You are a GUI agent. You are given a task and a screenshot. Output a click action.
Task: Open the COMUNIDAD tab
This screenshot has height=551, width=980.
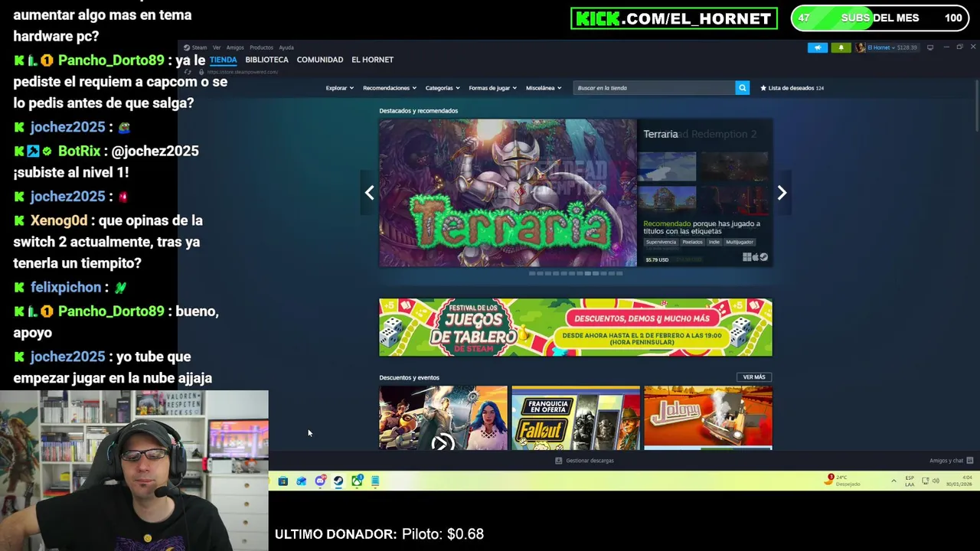pyautogui.click(x=320, y=60)
